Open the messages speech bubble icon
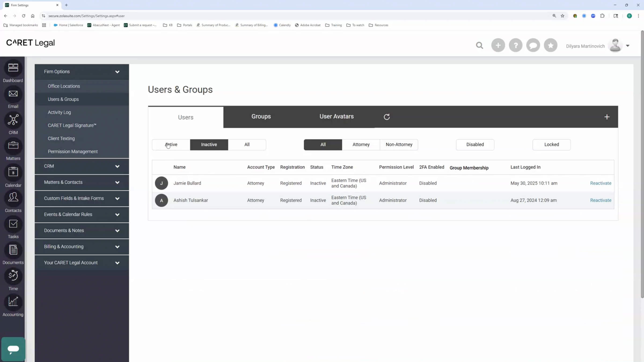 pyautogui.click(x=533, y=45)
